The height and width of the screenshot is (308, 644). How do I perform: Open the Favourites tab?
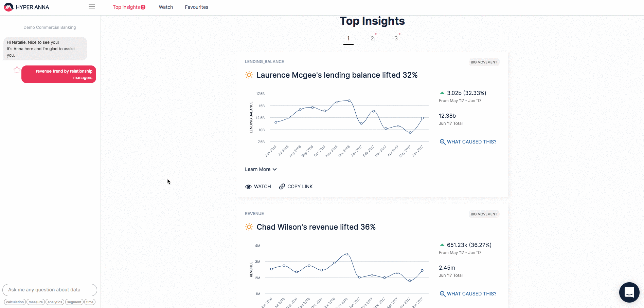point(196,7)
